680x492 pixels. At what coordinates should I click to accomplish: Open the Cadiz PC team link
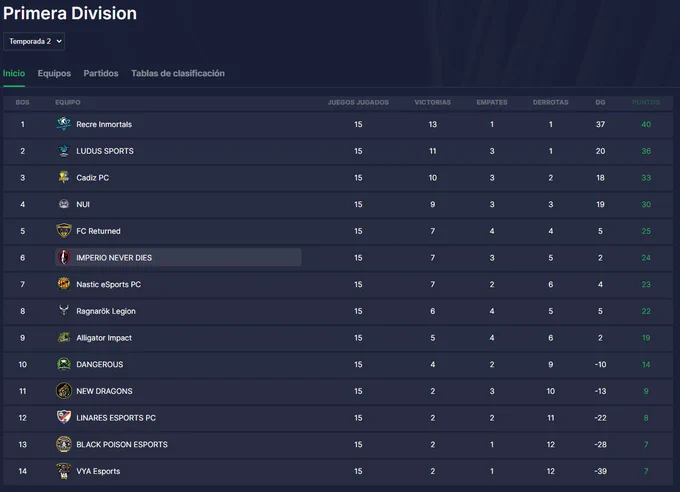point(92,178)
